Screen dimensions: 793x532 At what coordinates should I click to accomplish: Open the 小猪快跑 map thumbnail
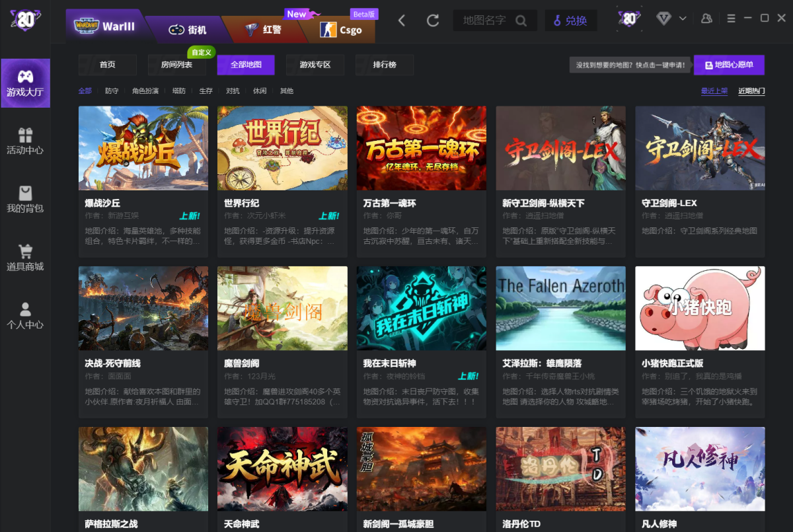point(700,308)
